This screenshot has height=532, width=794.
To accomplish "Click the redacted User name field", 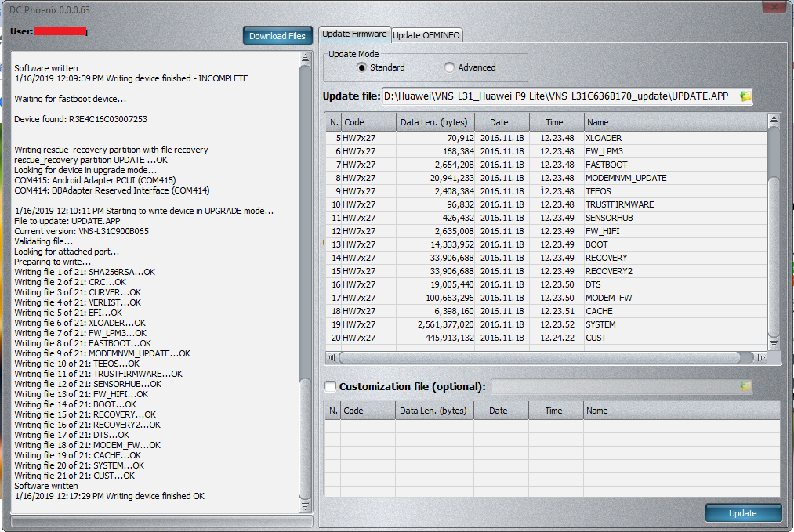I will point(61,31).
